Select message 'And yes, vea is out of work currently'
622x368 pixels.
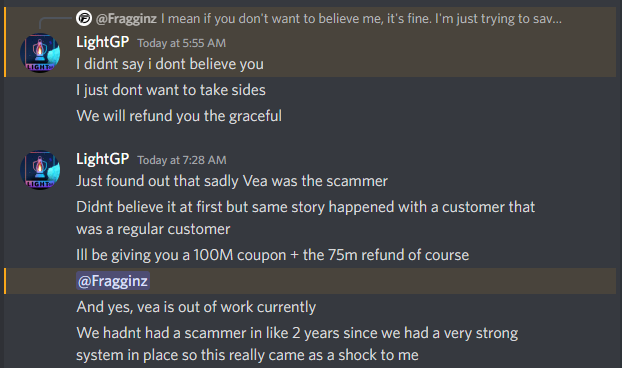(196, 307)
